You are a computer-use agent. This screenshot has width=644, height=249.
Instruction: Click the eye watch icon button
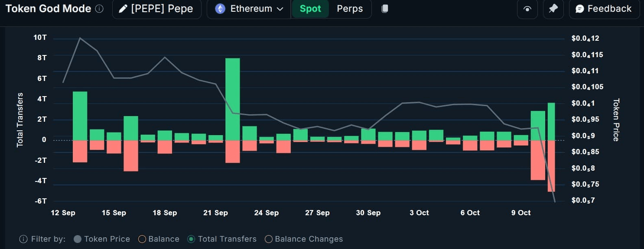(527, 9)
